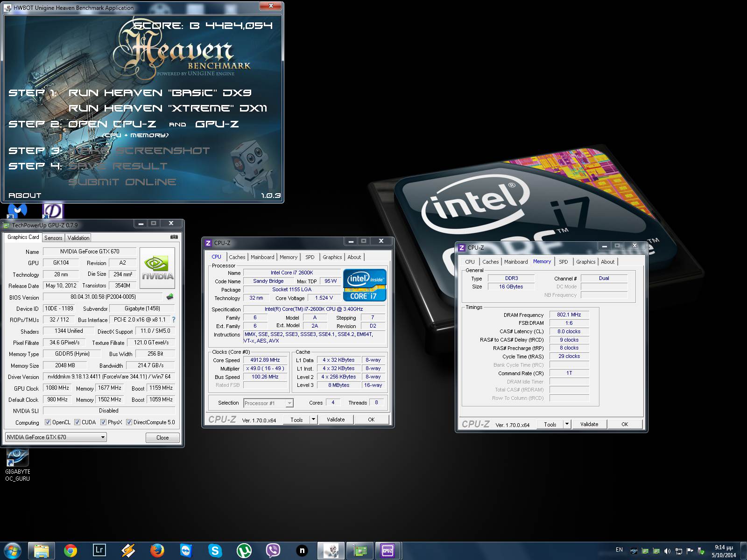Click Validate in the CPU-Z Memory window
Screen dimensions: 747x560
(x=589, y=424)
